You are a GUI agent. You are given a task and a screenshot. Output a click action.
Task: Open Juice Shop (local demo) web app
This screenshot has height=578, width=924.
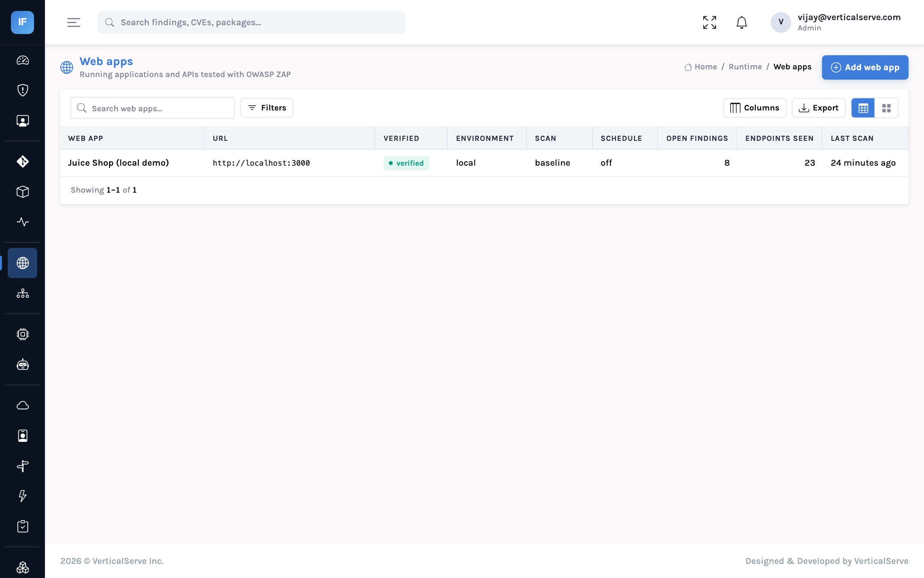click(118, 163)
